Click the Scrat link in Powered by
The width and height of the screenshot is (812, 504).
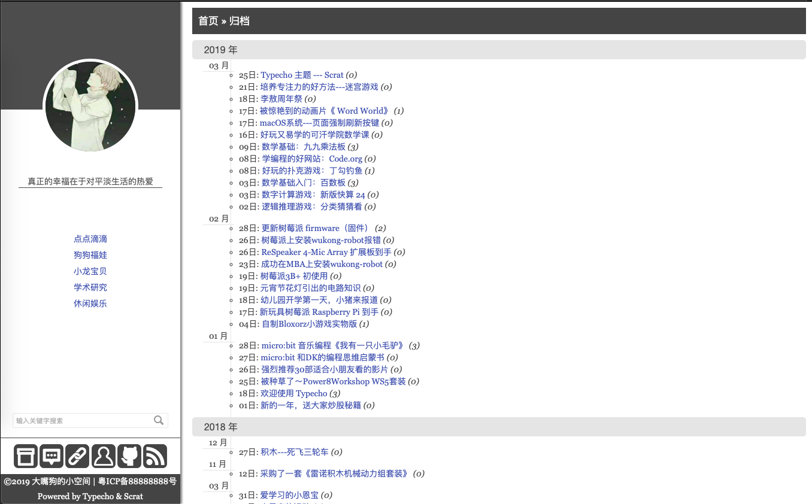[x=134, y=496]
